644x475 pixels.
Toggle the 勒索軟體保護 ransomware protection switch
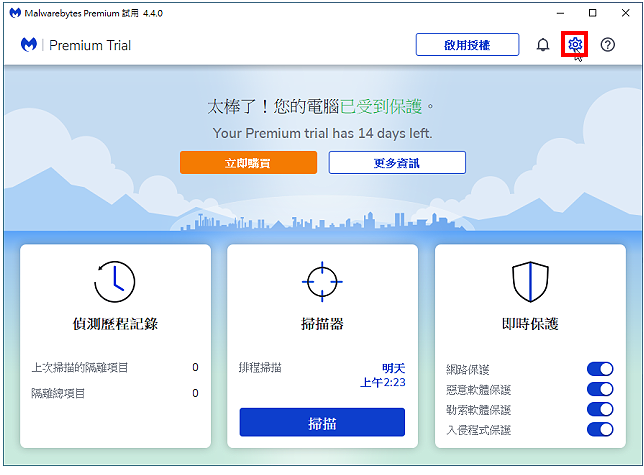click(x=600, y=409)
